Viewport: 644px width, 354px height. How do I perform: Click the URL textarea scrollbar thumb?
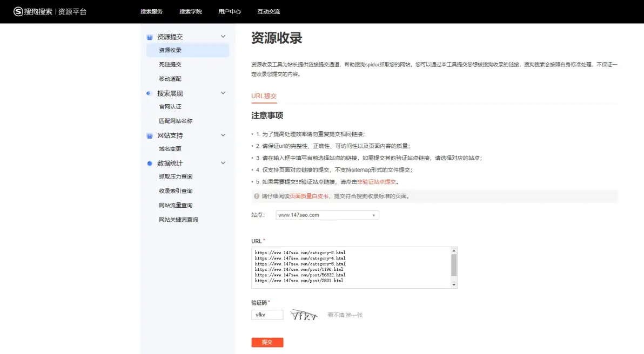[454, 265]
